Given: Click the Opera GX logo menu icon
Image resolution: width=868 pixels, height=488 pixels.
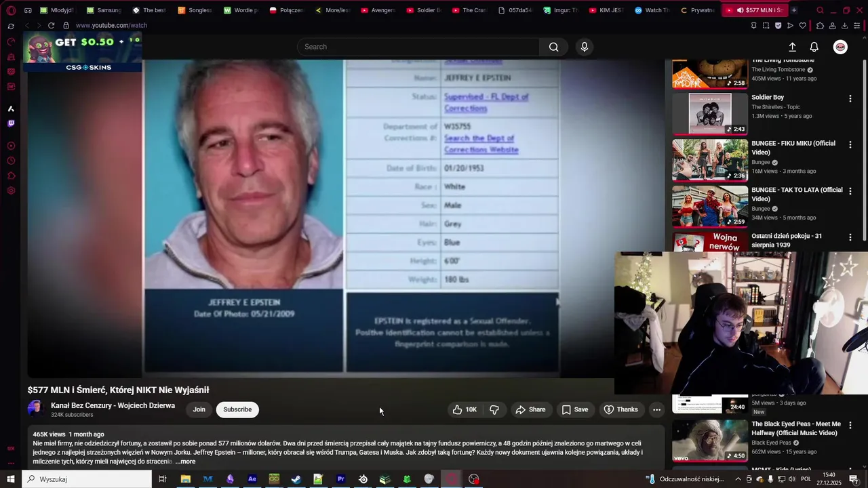Looking at the screenshot, I should pos(11,10).
